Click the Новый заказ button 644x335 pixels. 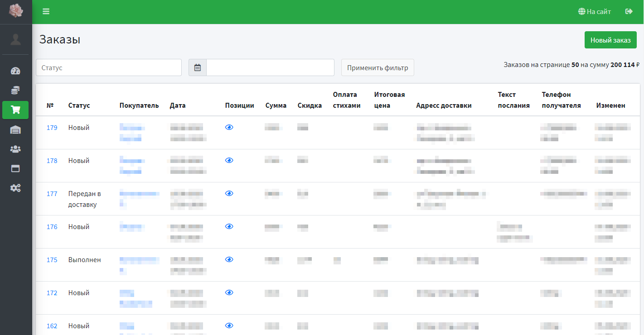610,40
